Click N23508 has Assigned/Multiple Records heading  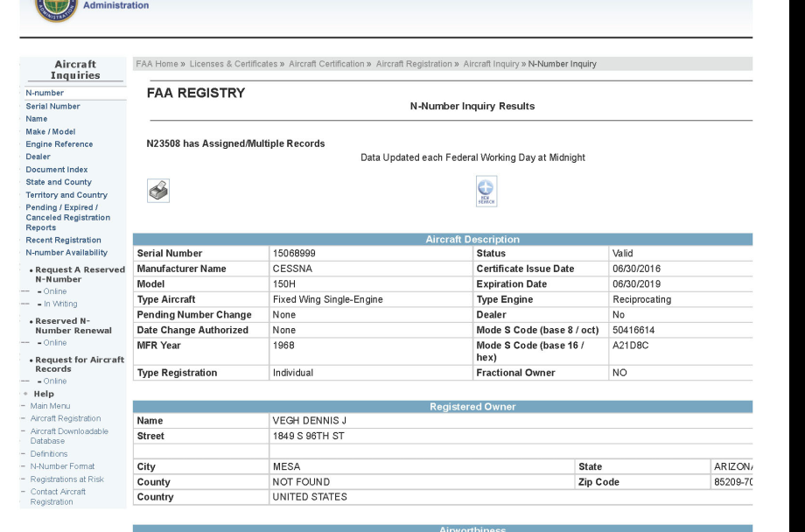pos(235,143)
